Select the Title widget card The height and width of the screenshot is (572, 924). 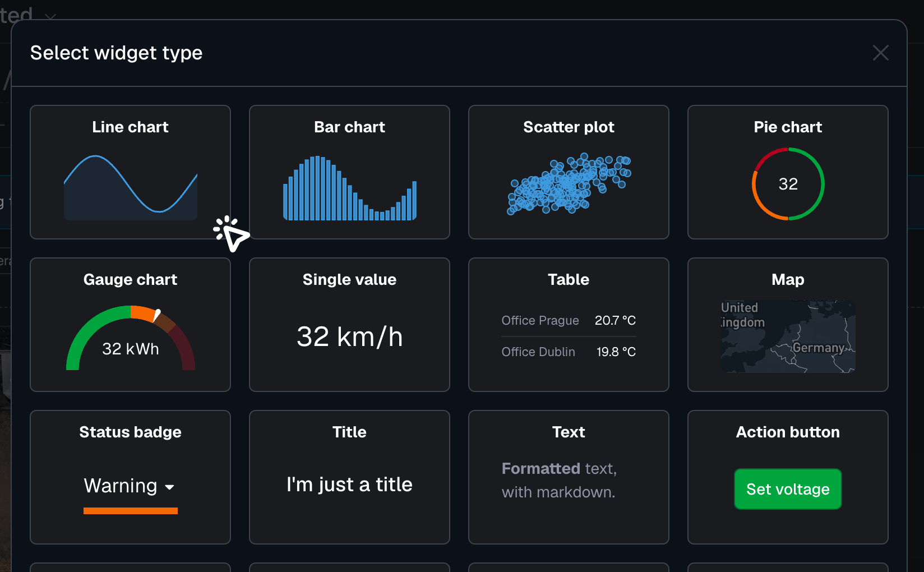pos(349,477)
